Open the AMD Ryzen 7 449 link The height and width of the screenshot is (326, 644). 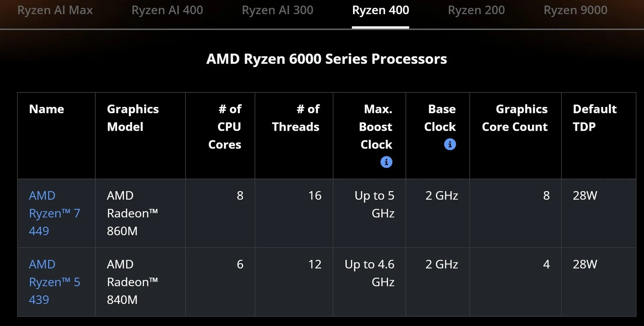pyautogui.click(x=54, y=213)
